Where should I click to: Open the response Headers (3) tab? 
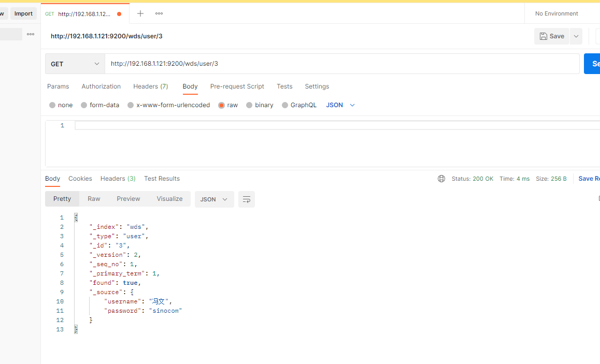click(x=118, y=179)
